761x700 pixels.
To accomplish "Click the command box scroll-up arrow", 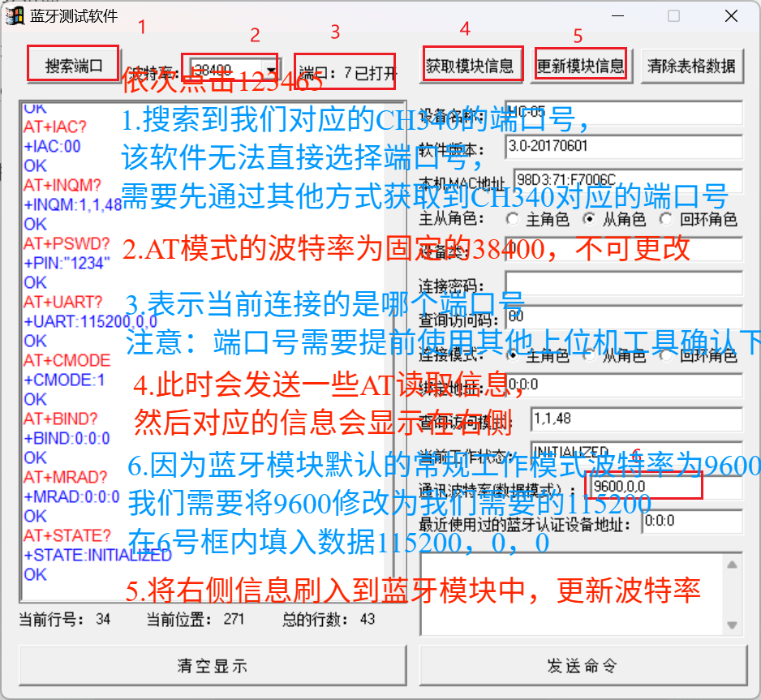I will pos(733,565).
